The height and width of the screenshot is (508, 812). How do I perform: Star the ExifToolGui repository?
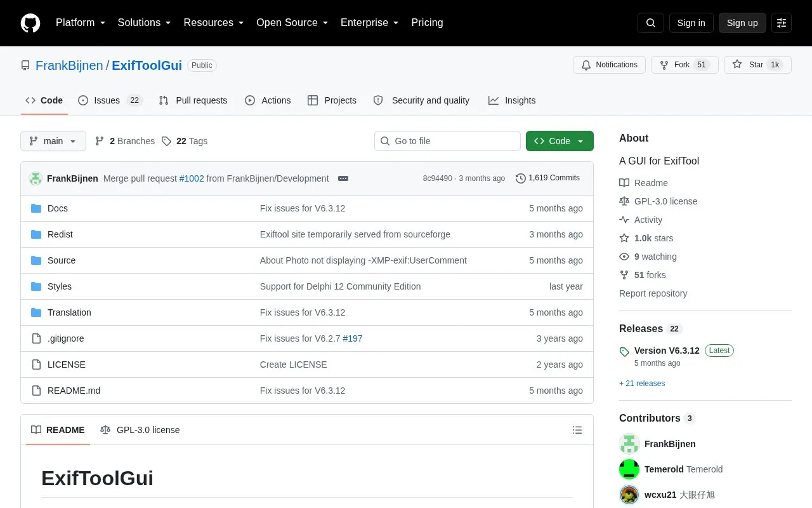coord(757,65)
